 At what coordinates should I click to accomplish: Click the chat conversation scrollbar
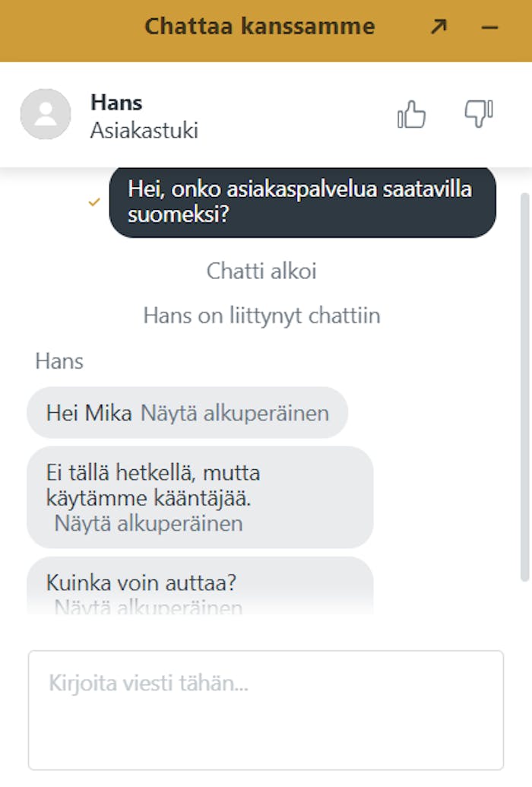[x=524, y=380]
